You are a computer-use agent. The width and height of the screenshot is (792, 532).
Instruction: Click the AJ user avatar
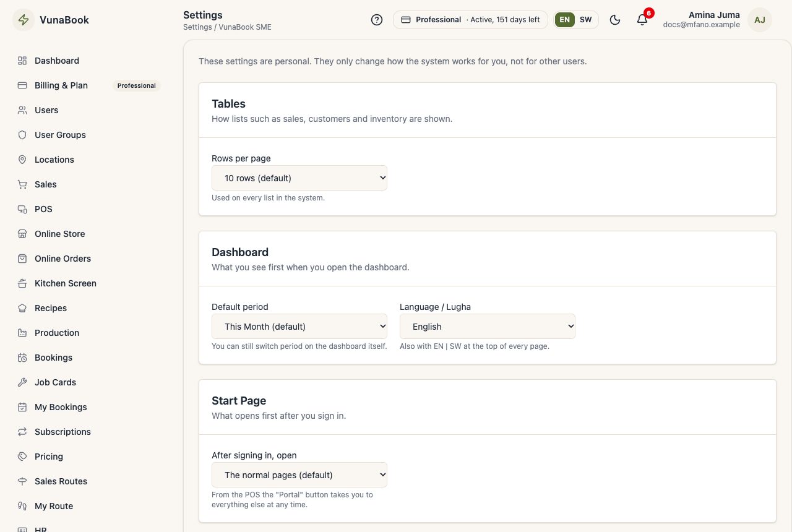click(x=760, y=20)
